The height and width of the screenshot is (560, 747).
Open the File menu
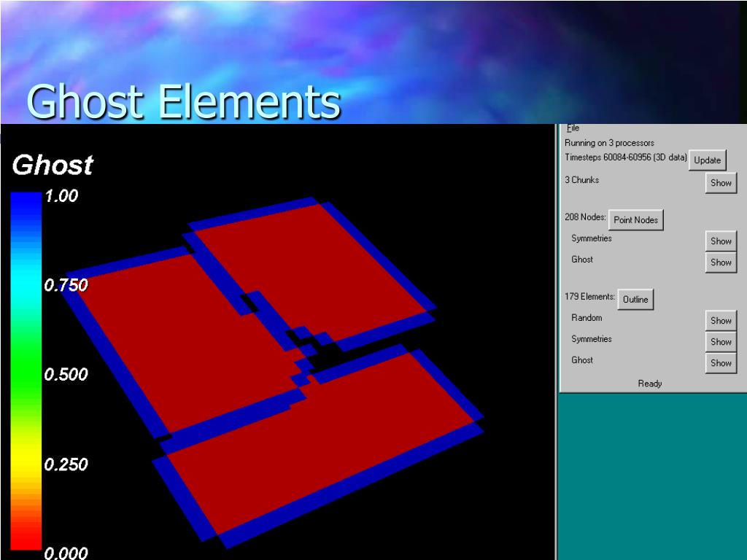click(x=573, y=128)
